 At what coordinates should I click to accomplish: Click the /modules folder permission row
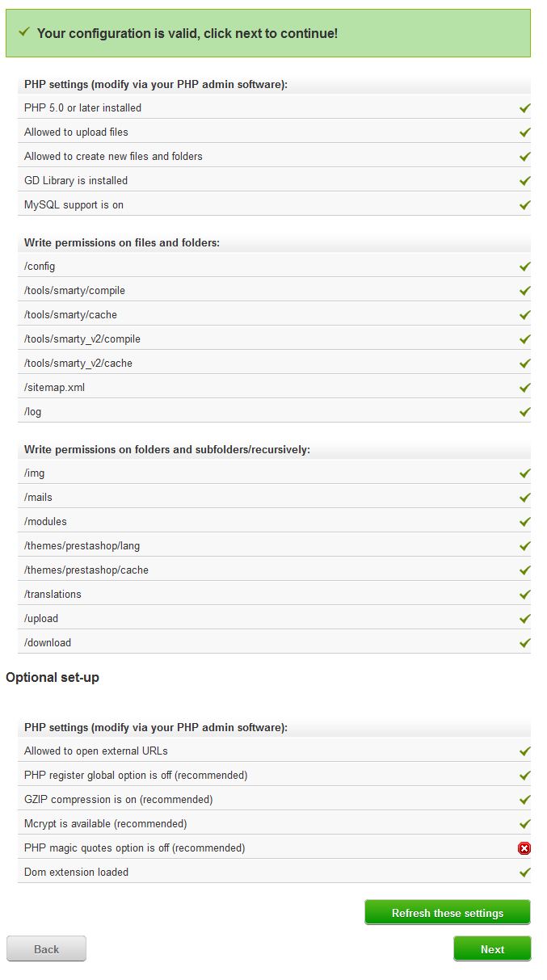[274, 521]
